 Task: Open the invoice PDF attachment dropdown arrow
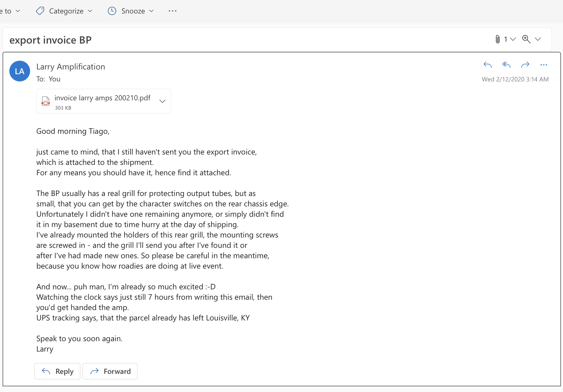click(x=163, y=101)
